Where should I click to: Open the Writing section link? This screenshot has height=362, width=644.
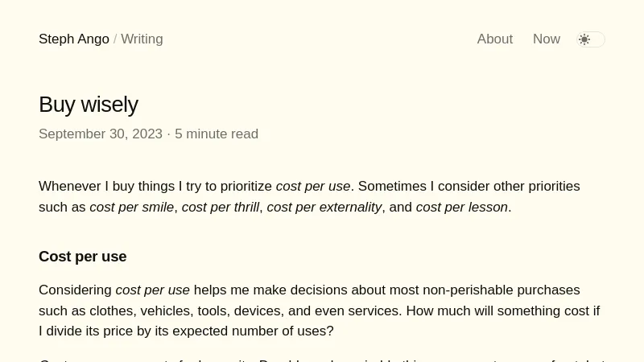pos(142,39)
